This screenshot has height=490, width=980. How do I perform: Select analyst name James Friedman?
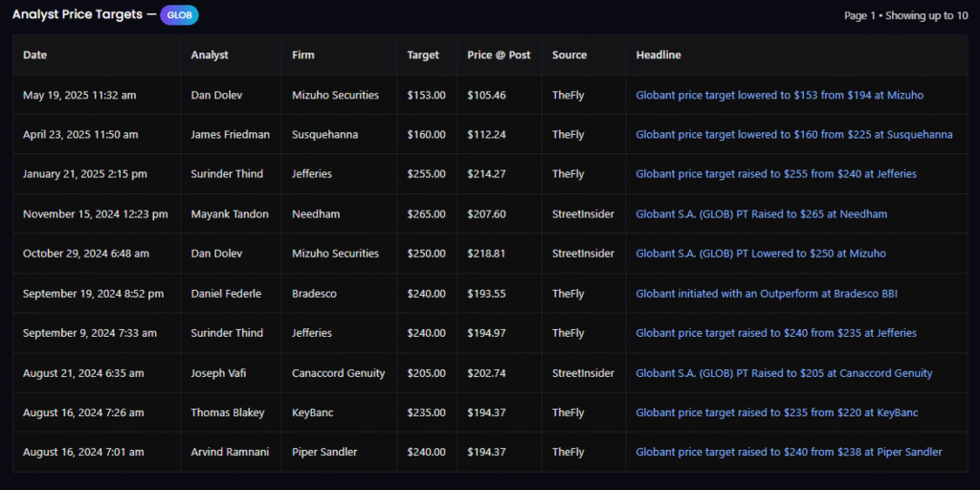230,135
